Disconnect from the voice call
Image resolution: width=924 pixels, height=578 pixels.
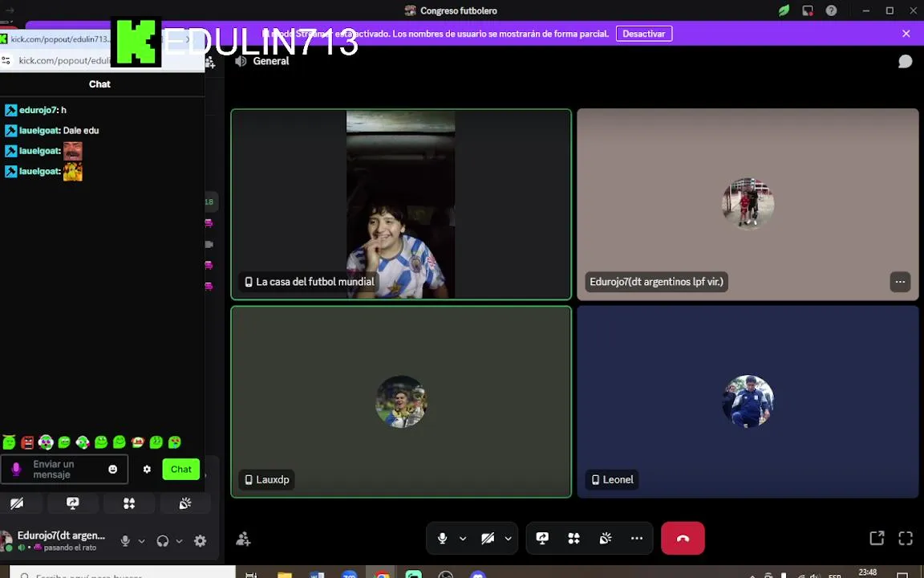click(683, 538)
